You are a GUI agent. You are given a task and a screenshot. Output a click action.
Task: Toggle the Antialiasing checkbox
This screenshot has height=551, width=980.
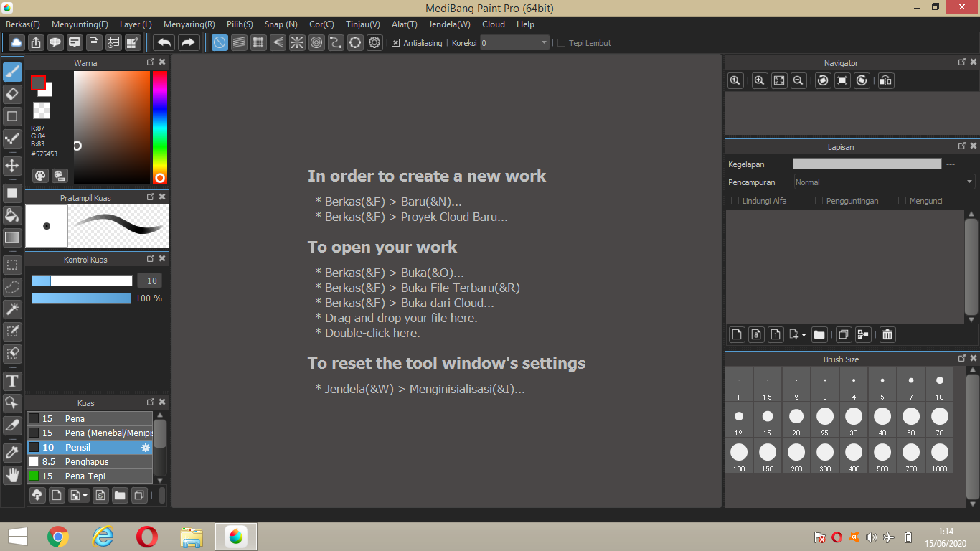click(x=395, y=43)
